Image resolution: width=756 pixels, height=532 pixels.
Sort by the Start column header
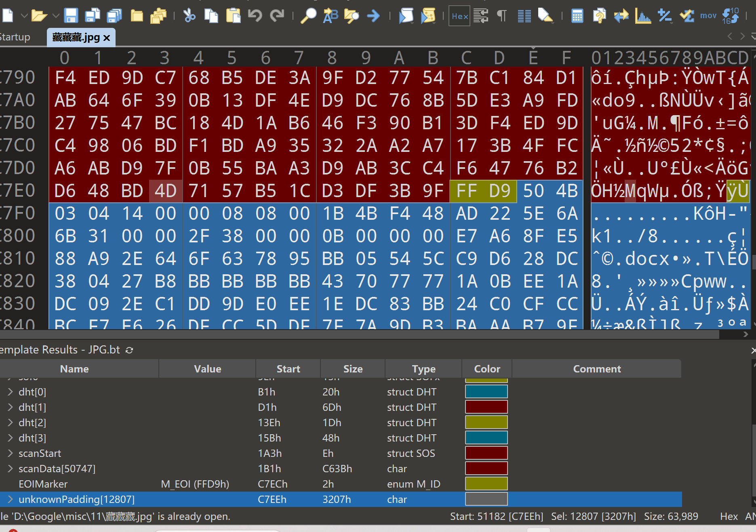tap(289, 369)
